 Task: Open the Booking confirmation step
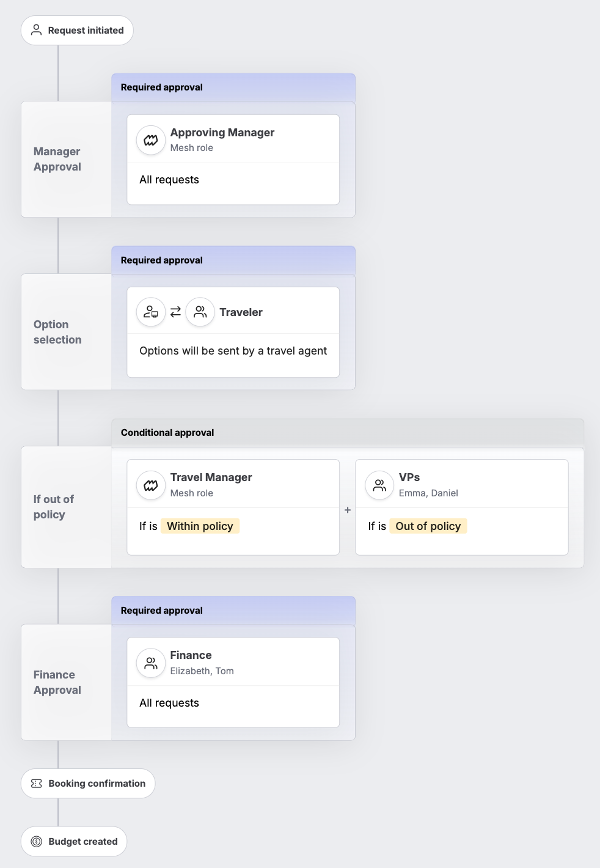[88, 784]
